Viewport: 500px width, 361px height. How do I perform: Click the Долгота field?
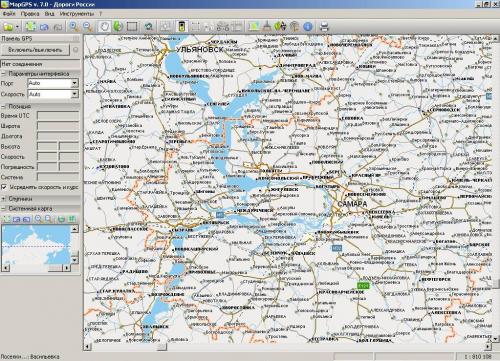tap(58, 136)
